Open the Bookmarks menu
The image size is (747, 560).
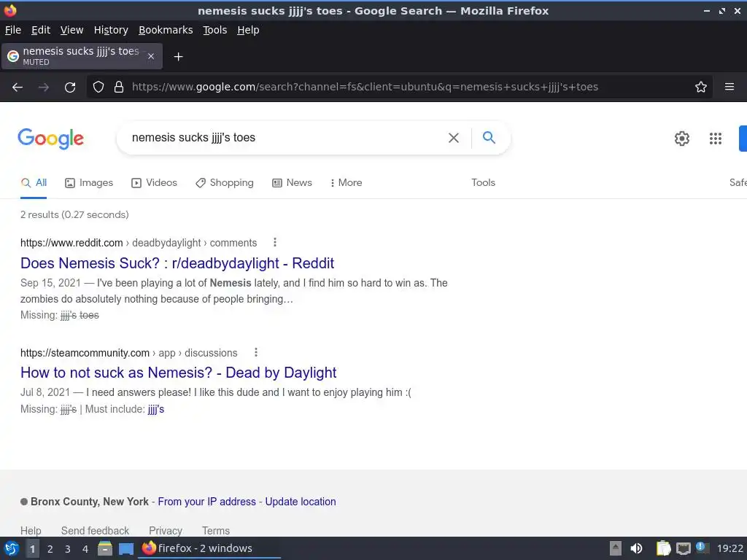(166, 30)
